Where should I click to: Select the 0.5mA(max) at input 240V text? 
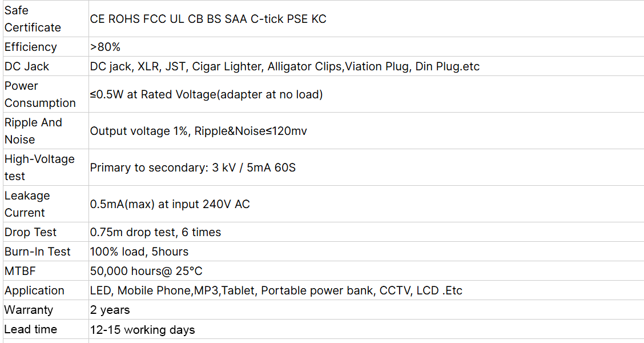170,204
